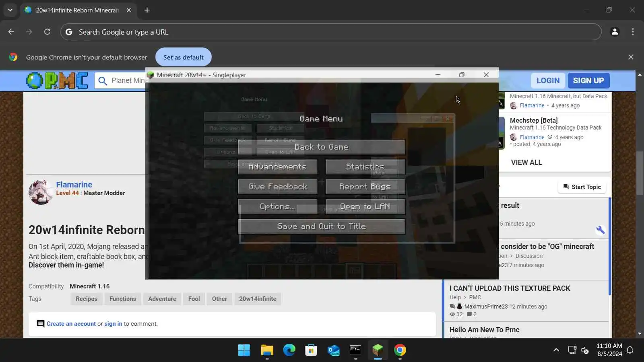
Task: Open the Chrome tab search dropdown
Action: coord(10,10)
